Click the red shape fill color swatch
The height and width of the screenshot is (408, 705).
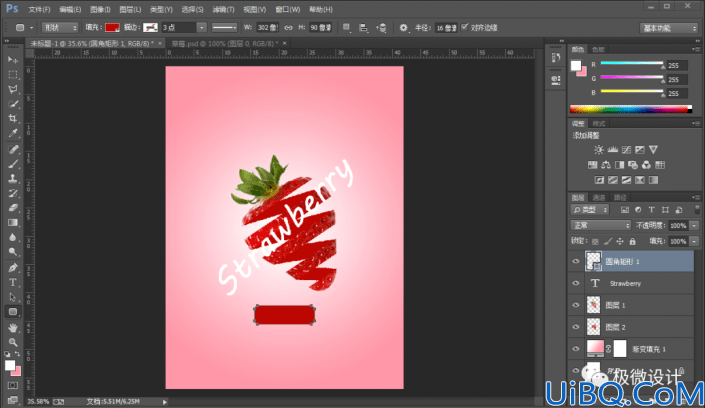[112, 28]
